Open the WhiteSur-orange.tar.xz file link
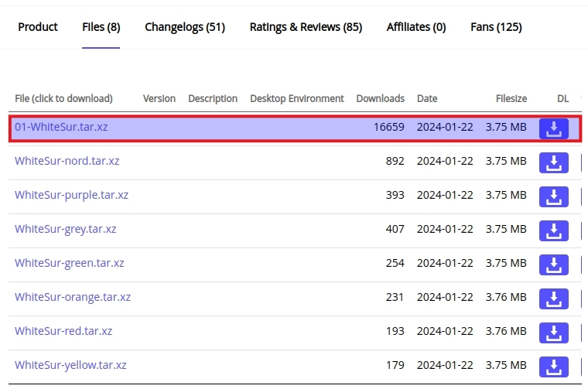Screen dimensions: 588x389 coord(73,297)
